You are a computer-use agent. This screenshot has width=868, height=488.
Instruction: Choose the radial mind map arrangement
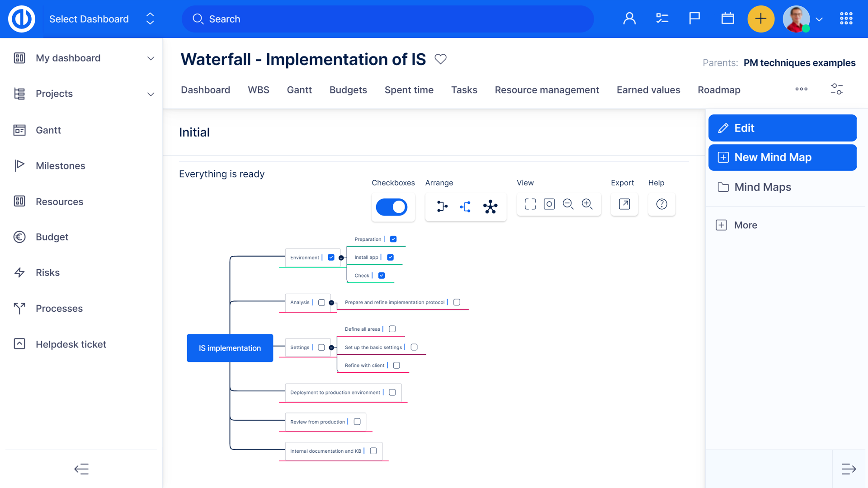pos(491,206)
